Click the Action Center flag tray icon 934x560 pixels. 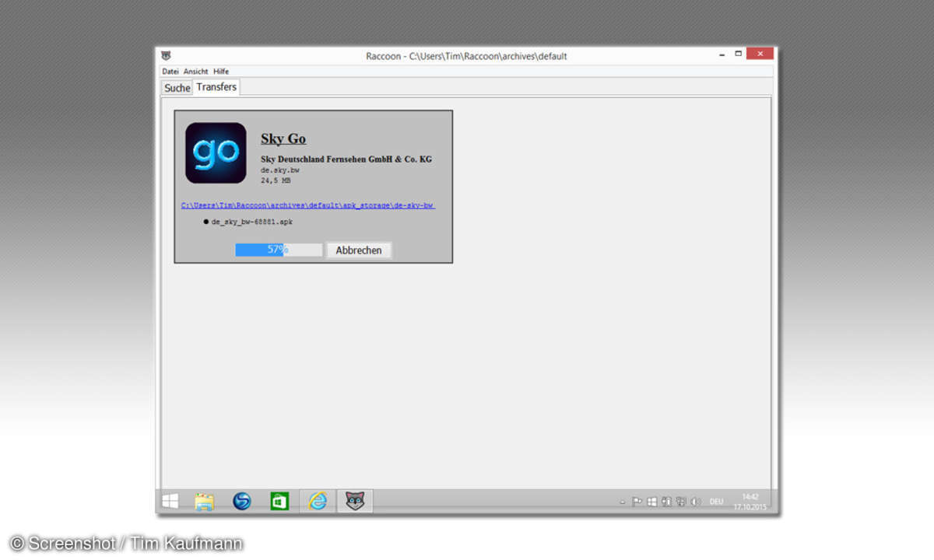pyautogui.click(x=637, y=502)
